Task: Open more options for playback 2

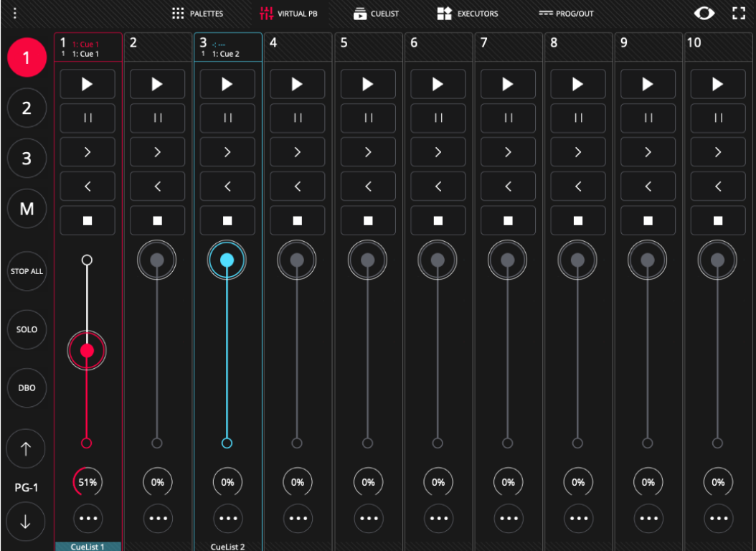Action: coord(158,518)
